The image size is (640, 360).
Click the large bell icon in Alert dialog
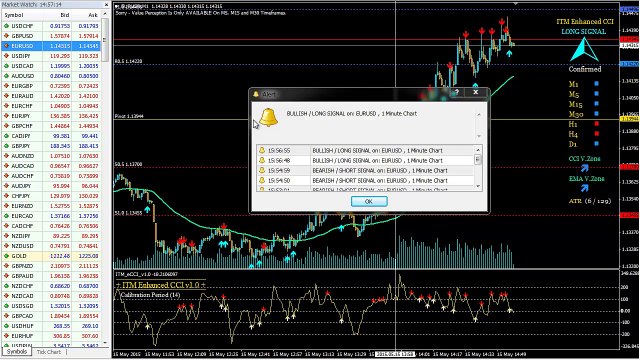[269, 118]
